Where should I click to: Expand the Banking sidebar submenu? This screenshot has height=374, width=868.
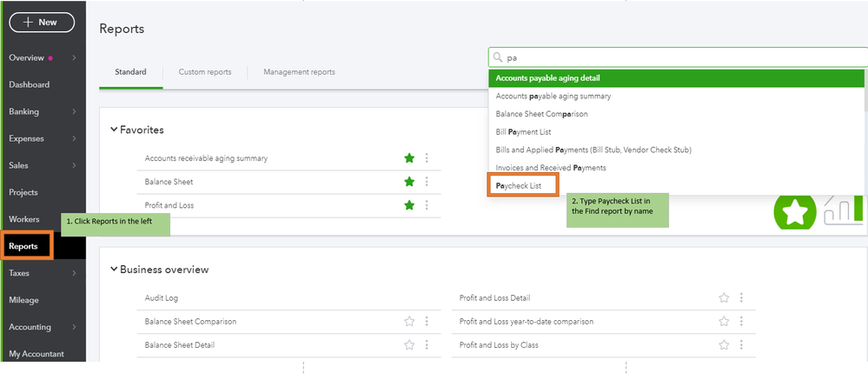pyautogui.click(x=75, y=112)
